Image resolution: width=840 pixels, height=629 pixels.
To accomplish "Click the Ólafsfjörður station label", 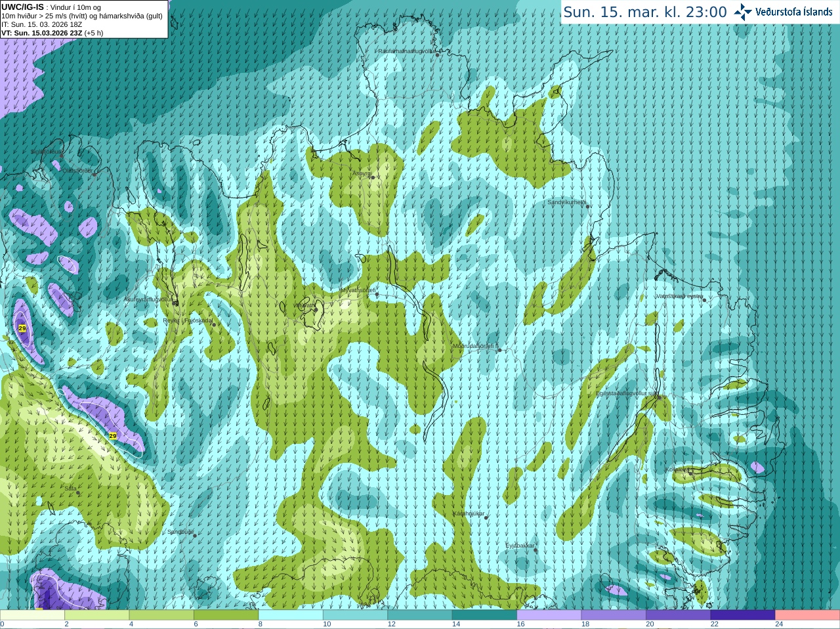I will [77, 170].
